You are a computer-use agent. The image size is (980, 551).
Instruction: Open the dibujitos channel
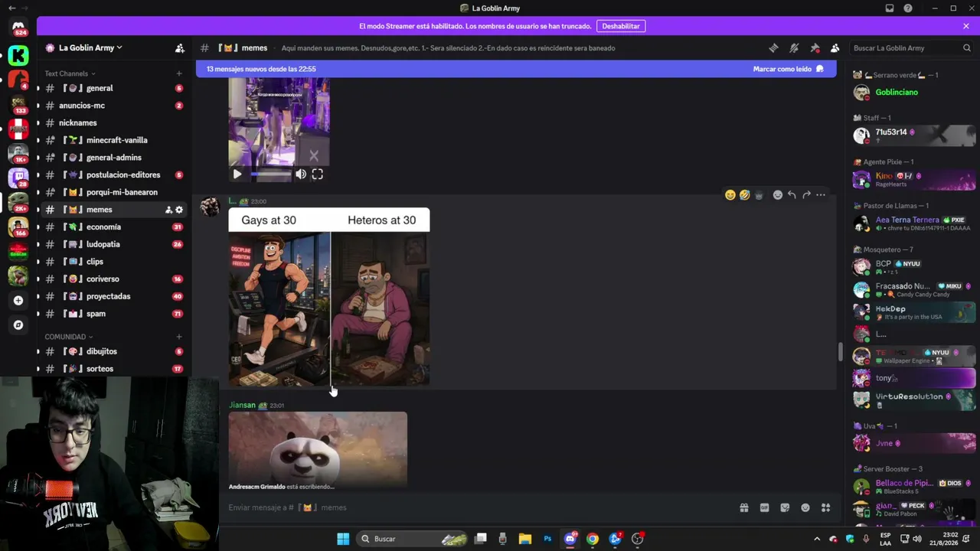114,351
